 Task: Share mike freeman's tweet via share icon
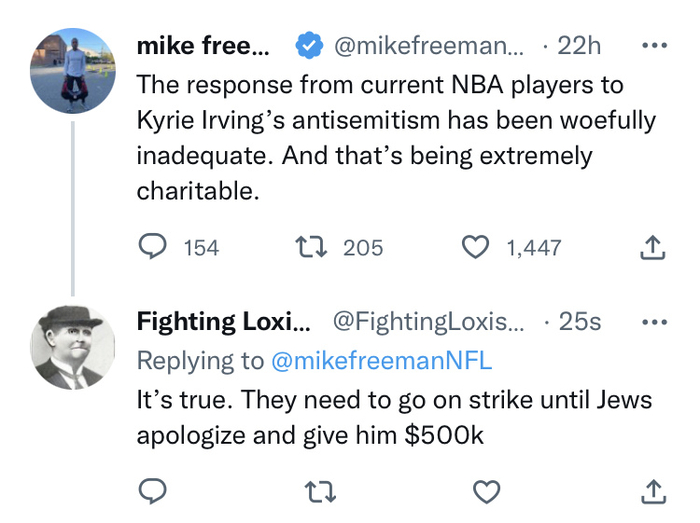[x=652, y=247]
